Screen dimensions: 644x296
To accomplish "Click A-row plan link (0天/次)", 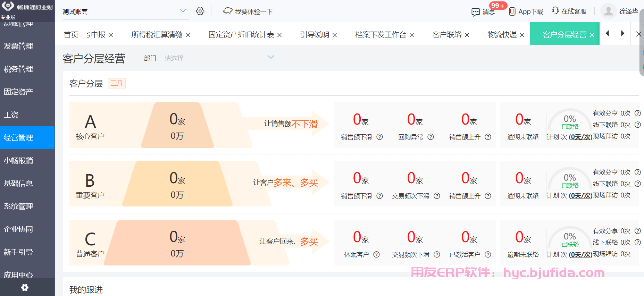I will pyautogui.click(x=580, y=137).
